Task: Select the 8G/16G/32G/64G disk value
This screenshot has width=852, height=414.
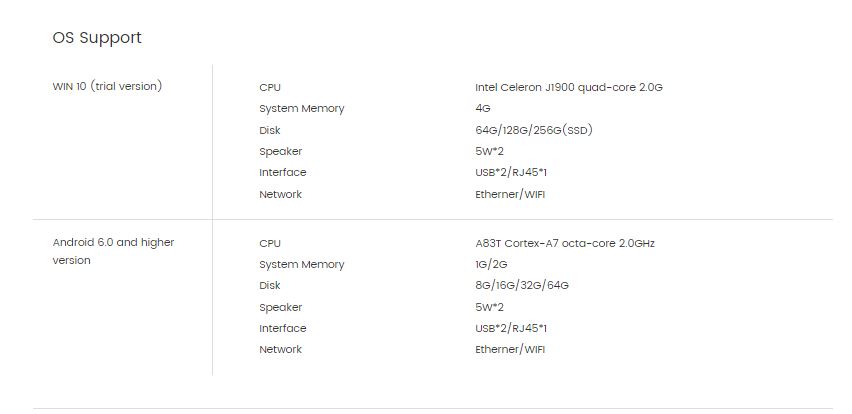Action: tap(522, 286)
